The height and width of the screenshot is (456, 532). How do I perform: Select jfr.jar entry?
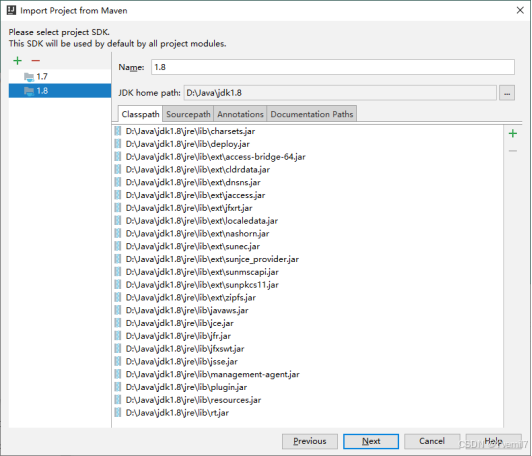[x=178, y=336]
